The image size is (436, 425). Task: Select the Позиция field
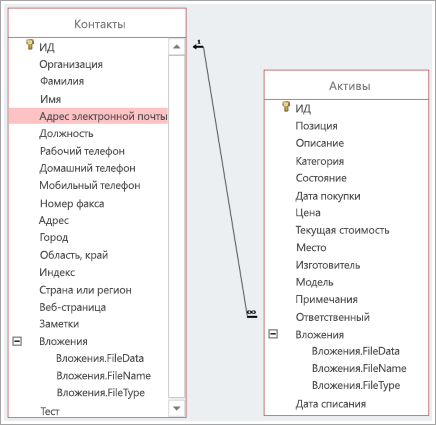point(317,126)
